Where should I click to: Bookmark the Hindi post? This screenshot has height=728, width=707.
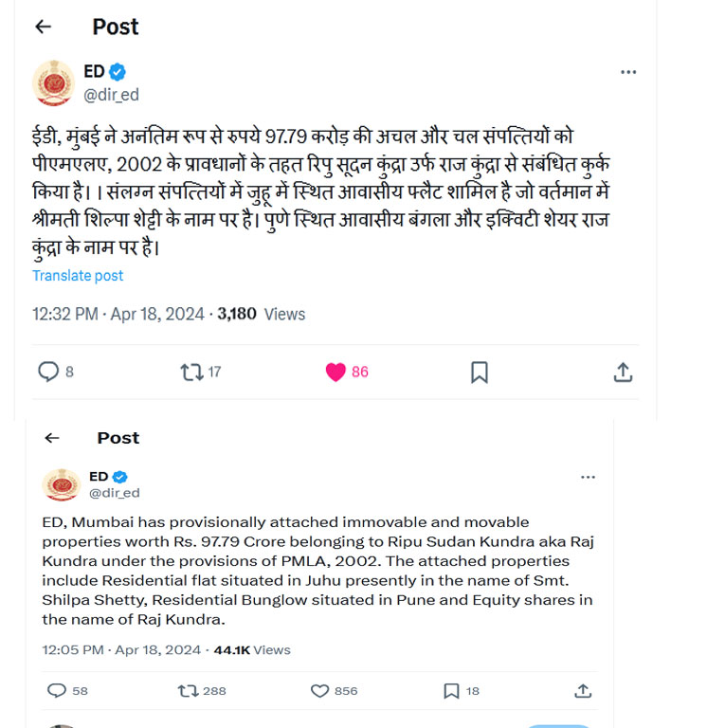[x=480, y=373]
